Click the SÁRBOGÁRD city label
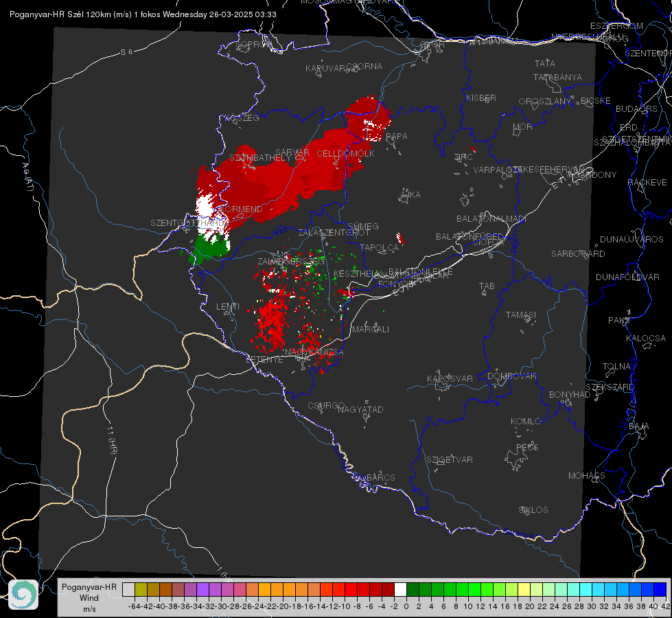Screen dimensions: 672x618 pos(578,254)
